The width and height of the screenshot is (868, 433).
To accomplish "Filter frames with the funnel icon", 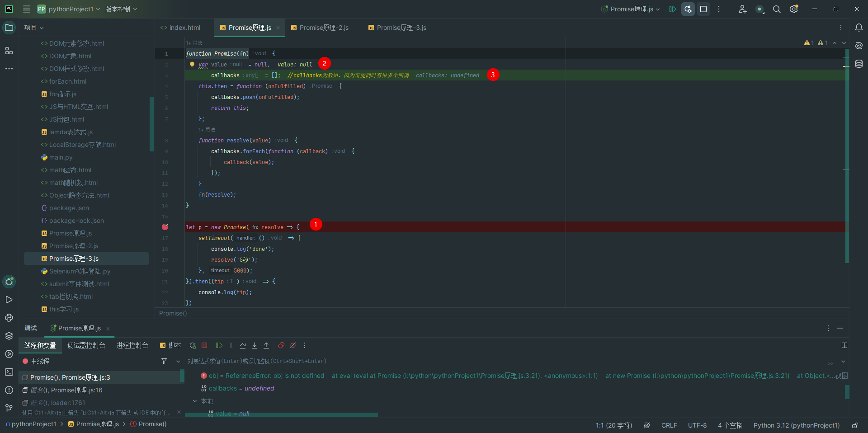I will click(x=164, y=361).
